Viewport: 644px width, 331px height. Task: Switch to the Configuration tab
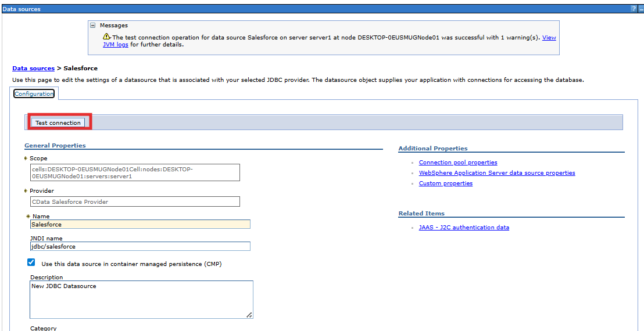coord(34,93)
